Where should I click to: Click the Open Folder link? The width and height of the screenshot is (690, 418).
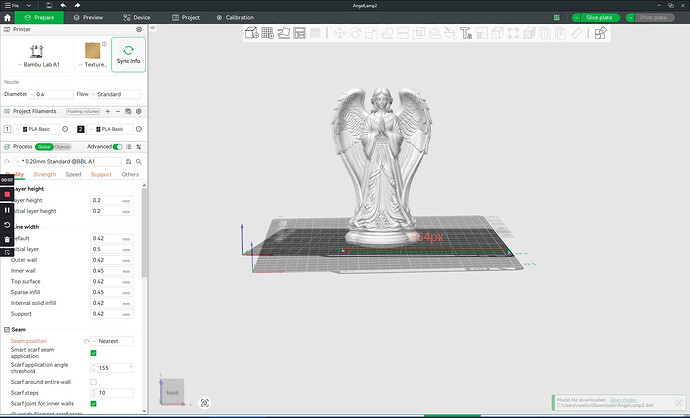[624, 400]
